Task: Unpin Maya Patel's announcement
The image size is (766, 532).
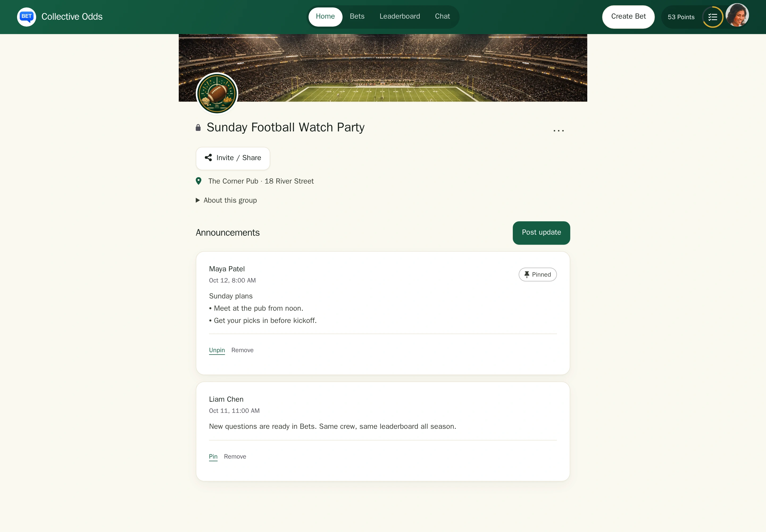Action: pyautogui.click(x=217, y=350)
